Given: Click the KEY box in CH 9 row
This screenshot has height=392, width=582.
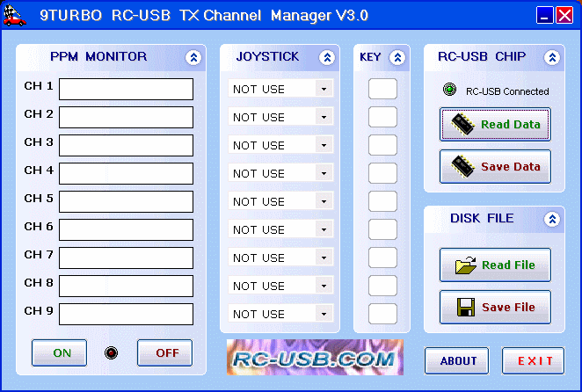Looking at the screenshot, I should 382,314.
